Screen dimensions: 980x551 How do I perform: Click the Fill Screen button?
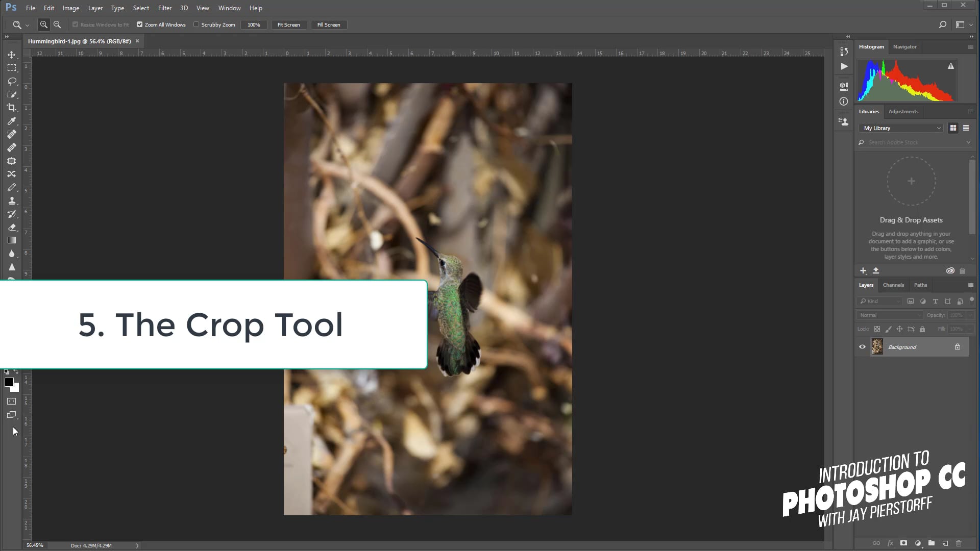click(329, 24)
